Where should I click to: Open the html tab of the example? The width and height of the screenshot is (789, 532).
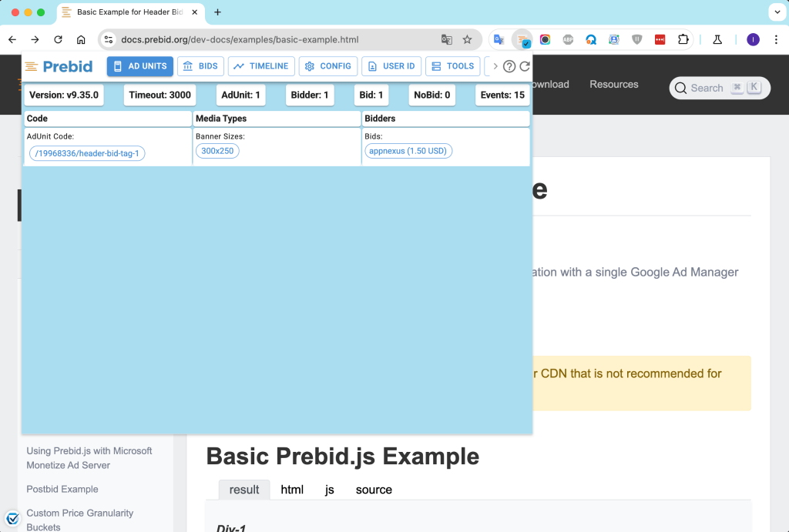292,490
